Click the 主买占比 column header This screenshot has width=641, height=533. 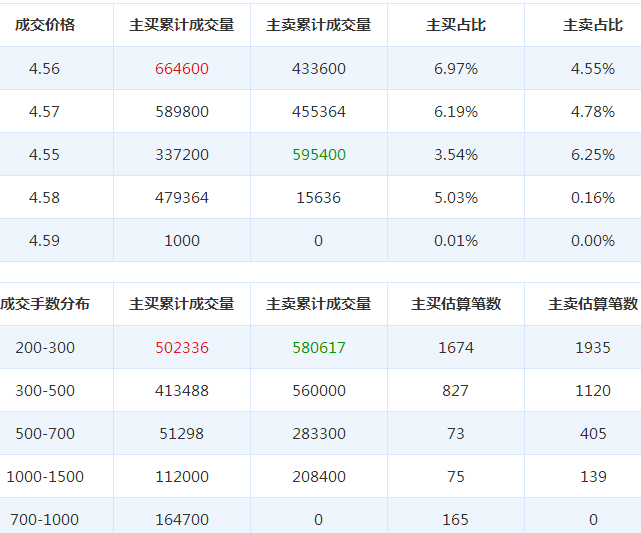456,25
